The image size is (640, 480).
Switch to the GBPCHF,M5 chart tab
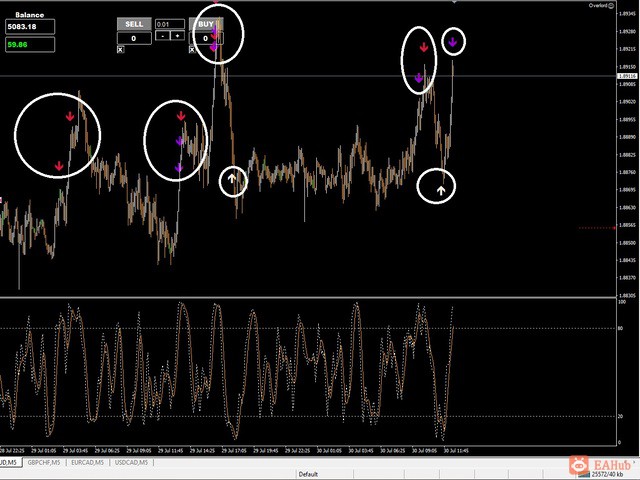point(44,462)
